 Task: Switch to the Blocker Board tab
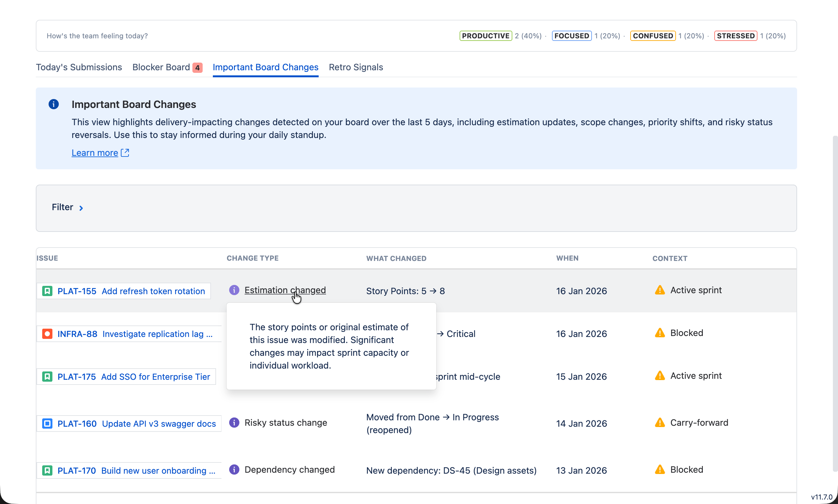point(161,67)
